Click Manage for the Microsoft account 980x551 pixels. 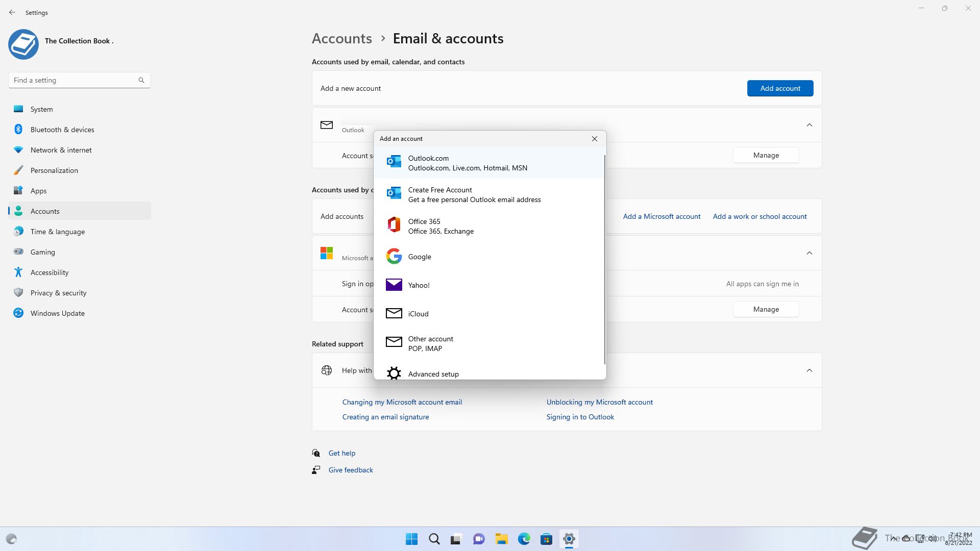[766, 309]
